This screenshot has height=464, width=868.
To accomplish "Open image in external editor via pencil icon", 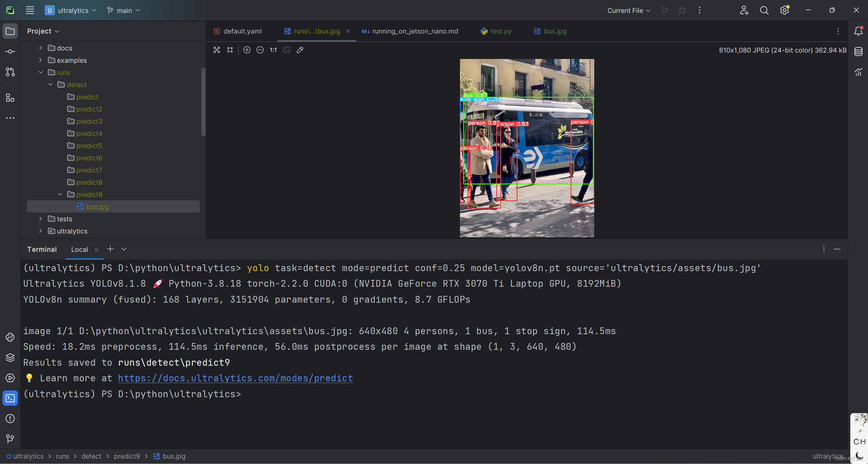I will (x=300, y=50).
